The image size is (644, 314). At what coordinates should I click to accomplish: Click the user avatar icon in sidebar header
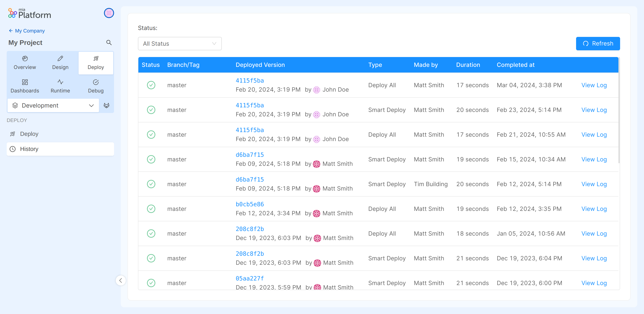pyautogui.click(x=109, y=13)
